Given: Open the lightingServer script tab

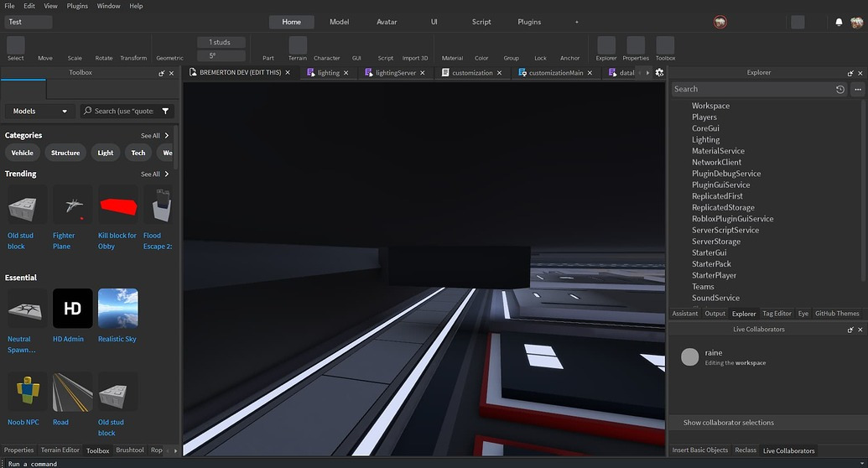Looking at the screenshot, I should 395,73.
